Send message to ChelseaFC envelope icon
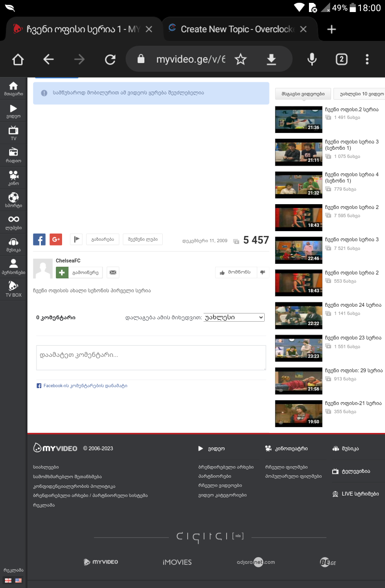 [113, 273]
